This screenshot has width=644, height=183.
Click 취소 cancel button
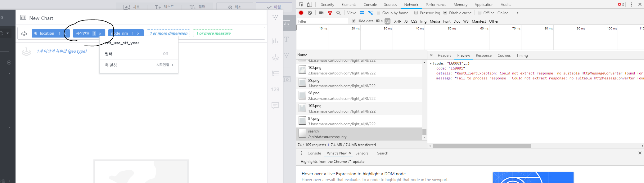235,7
